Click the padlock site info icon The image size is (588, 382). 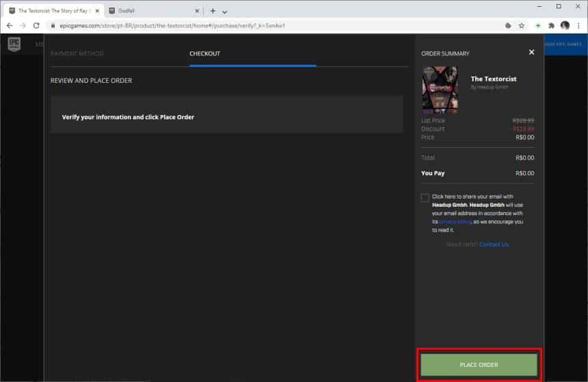pos(53,25)
